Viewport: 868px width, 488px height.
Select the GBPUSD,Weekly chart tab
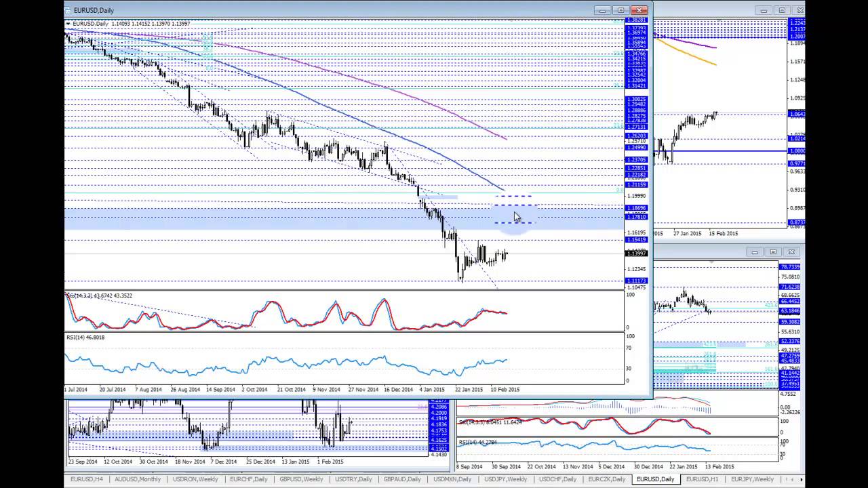(301, 479)
